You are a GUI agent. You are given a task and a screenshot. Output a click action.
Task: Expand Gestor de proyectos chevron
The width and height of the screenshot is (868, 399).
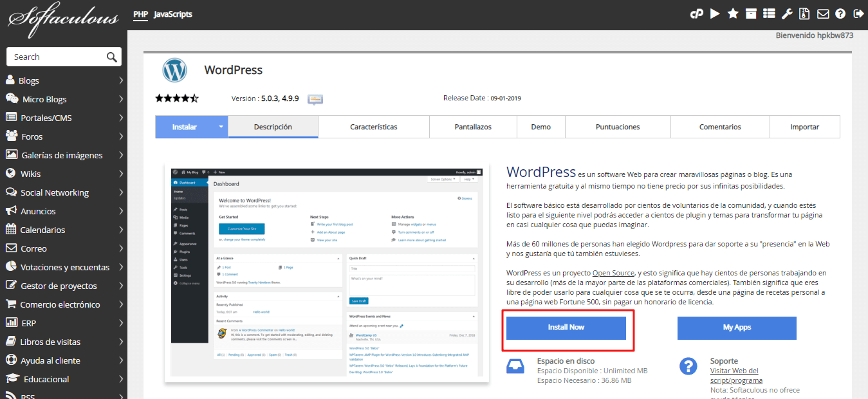[121, 286]
